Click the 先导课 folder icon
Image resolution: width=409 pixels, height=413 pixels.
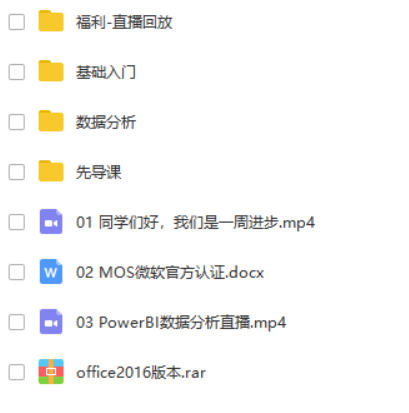coord(51,171)
